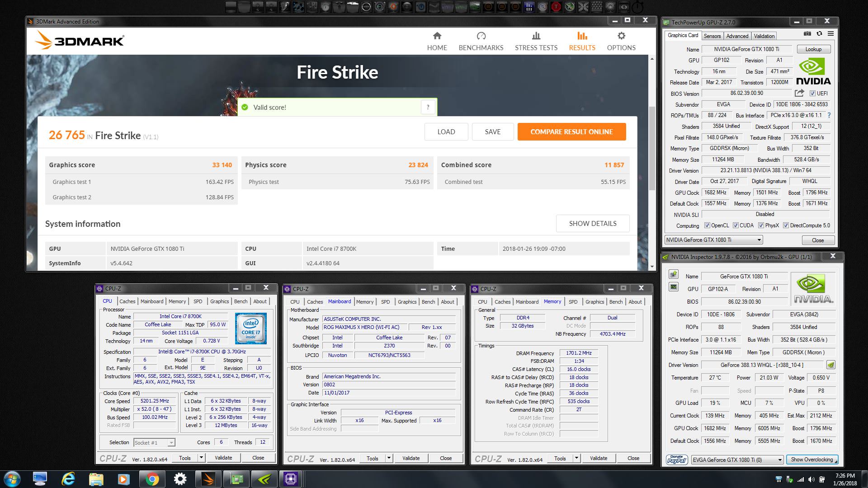Toggle the OpenCL checkbox in GPU-Z
The height and width of the screenshot is (488, 868).
pyautogui.click(x=707, y=225)
